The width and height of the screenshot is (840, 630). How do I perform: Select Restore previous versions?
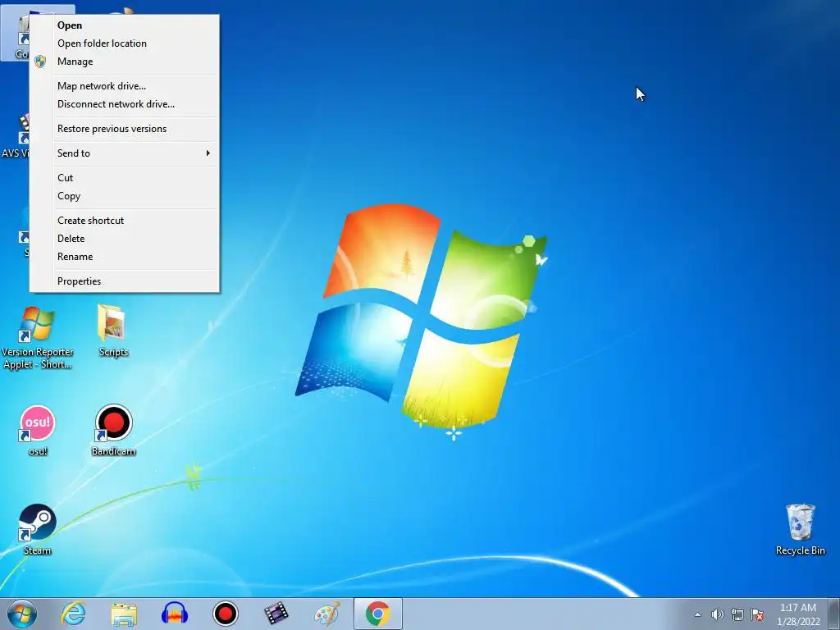point(125,129)
